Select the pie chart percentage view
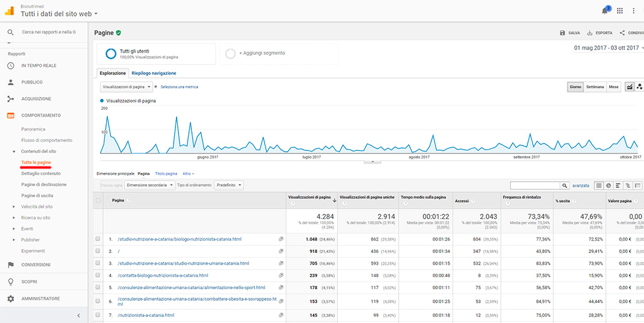 [x=608, y=185]
